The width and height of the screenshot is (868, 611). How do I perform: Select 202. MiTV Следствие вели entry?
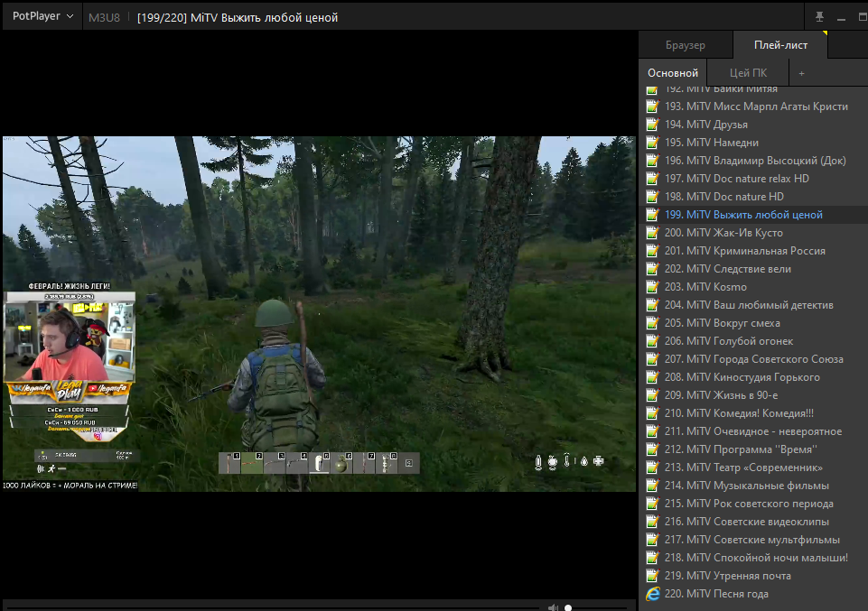(753, 269)
